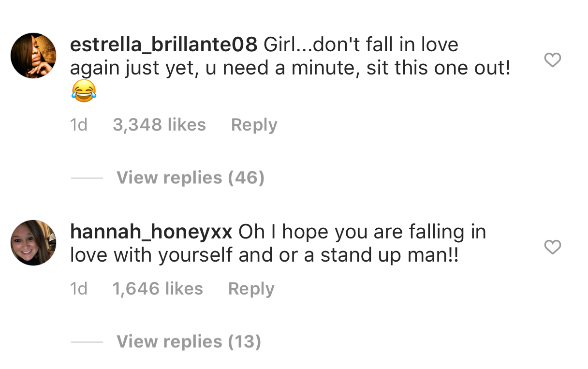The height and width of the screenshot is (369, 588).
Task: Tap the heart on hannah_honeyxx's comment
Action: (x=552, y=247)
